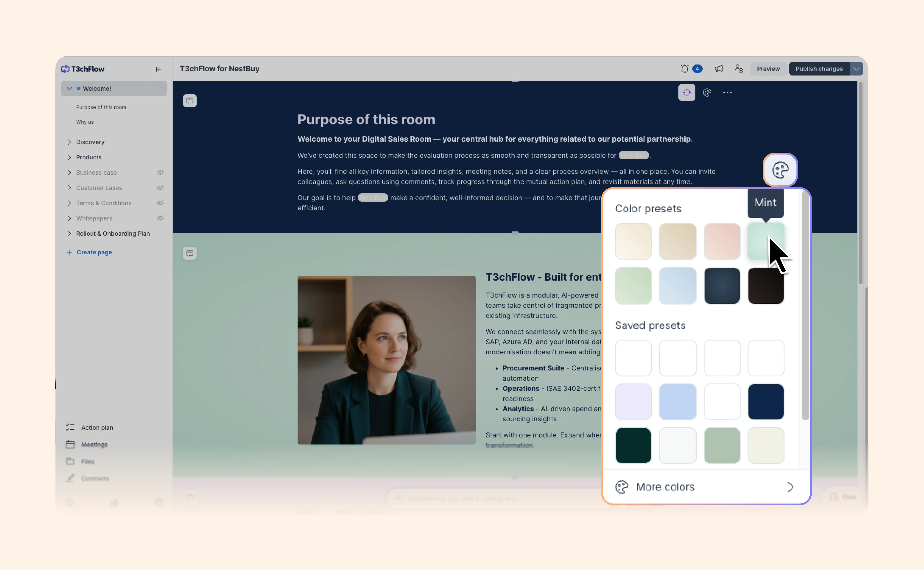
Task: Expand the Business case page
Action: (x=69, y=172)
